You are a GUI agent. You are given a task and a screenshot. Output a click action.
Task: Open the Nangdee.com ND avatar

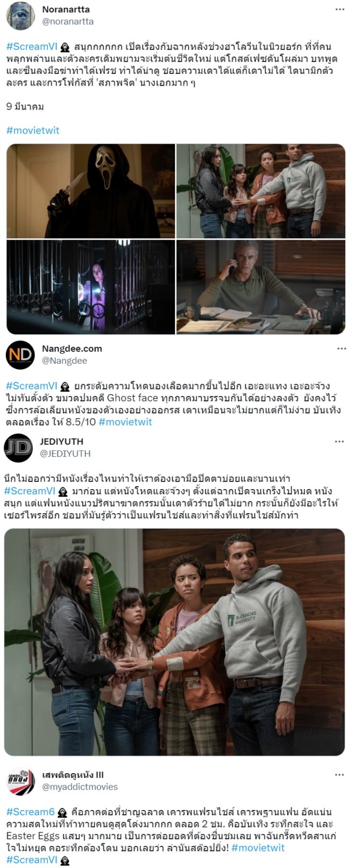pos(20,355)
